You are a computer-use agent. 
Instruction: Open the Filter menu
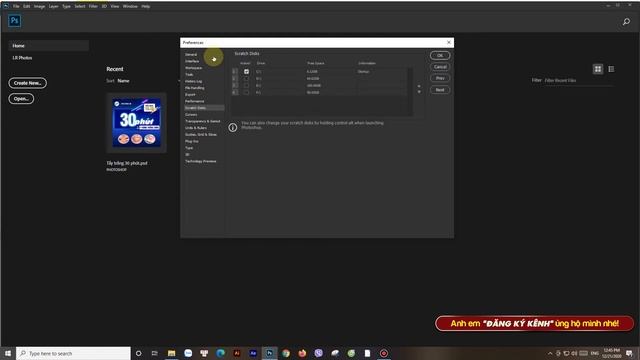[x=93, y=6]
